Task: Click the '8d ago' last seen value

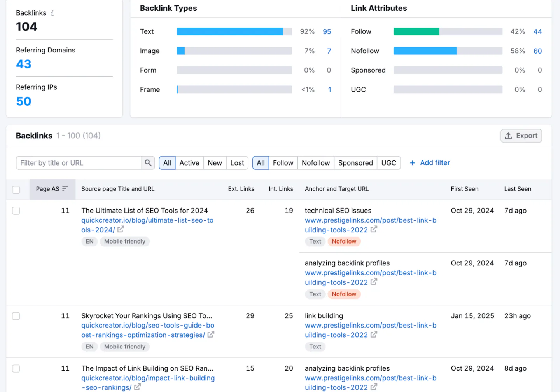Action: click(x=515, y=368)
